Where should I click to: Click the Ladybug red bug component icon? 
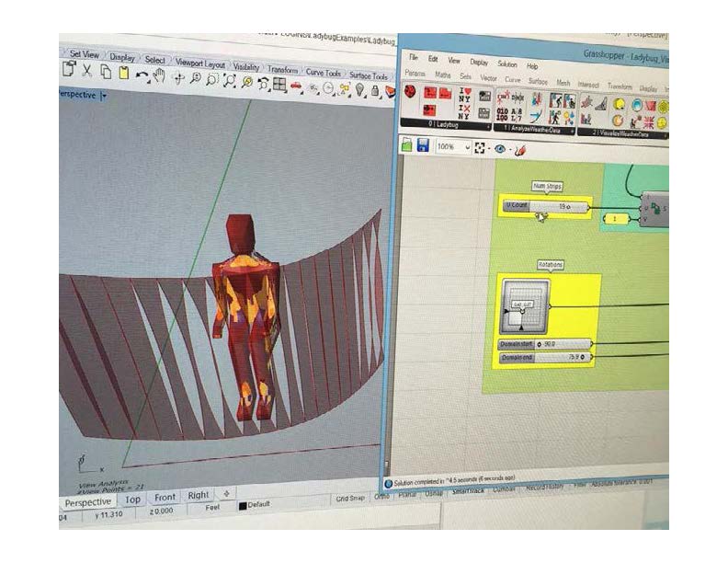(x=408, y=92)
